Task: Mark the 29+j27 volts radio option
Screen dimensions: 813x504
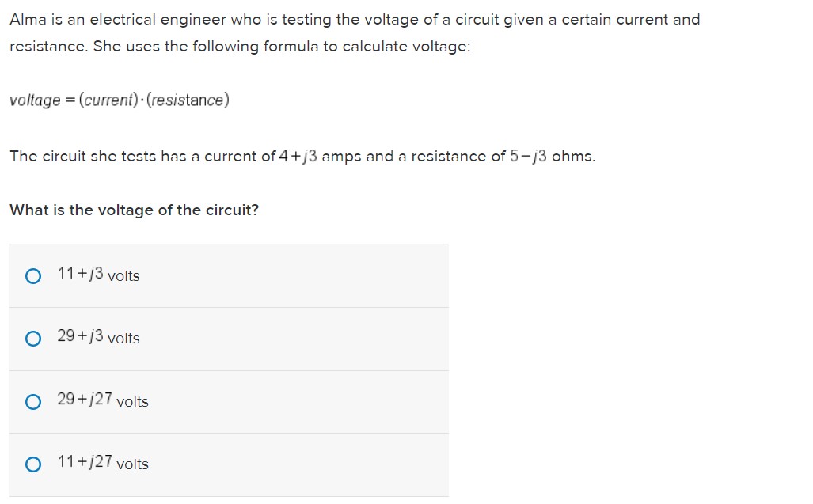Action: tap(33, 402)
